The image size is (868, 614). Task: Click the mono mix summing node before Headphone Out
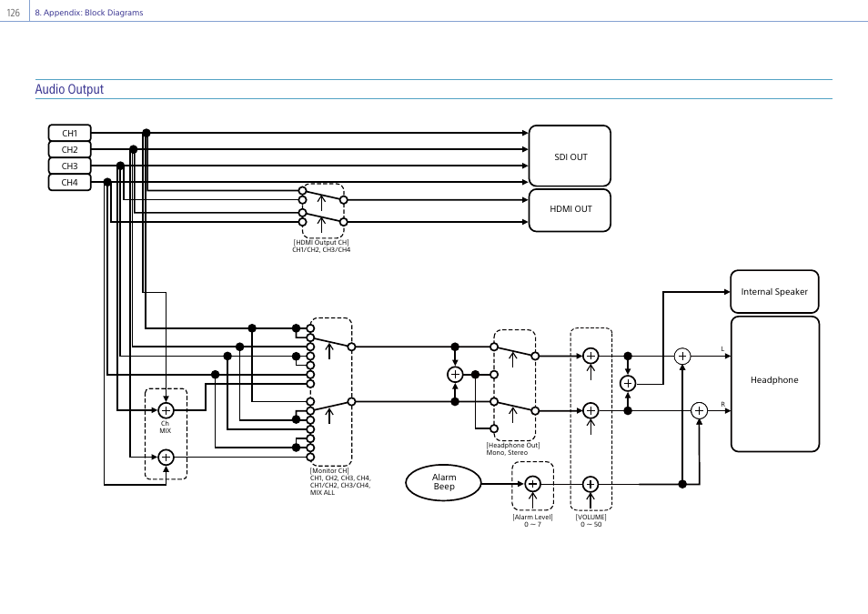(455, 374)
